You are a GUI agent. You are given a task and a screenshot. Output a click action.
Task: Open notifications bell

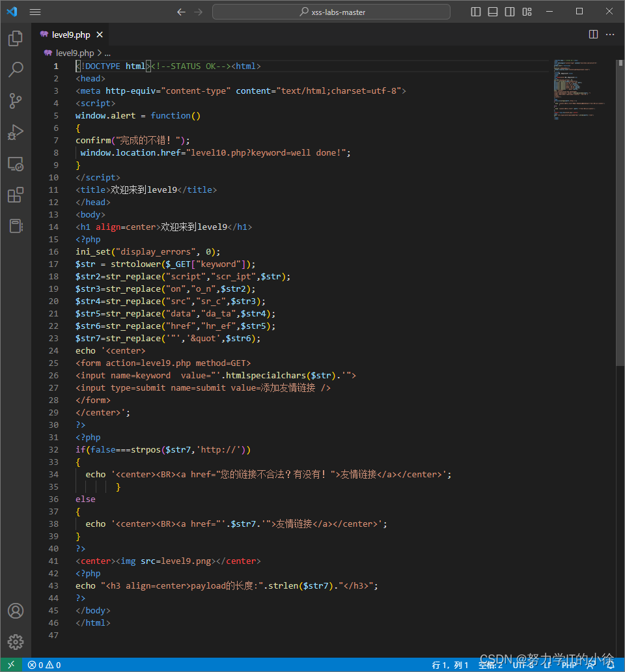click(x=610, y=665)
